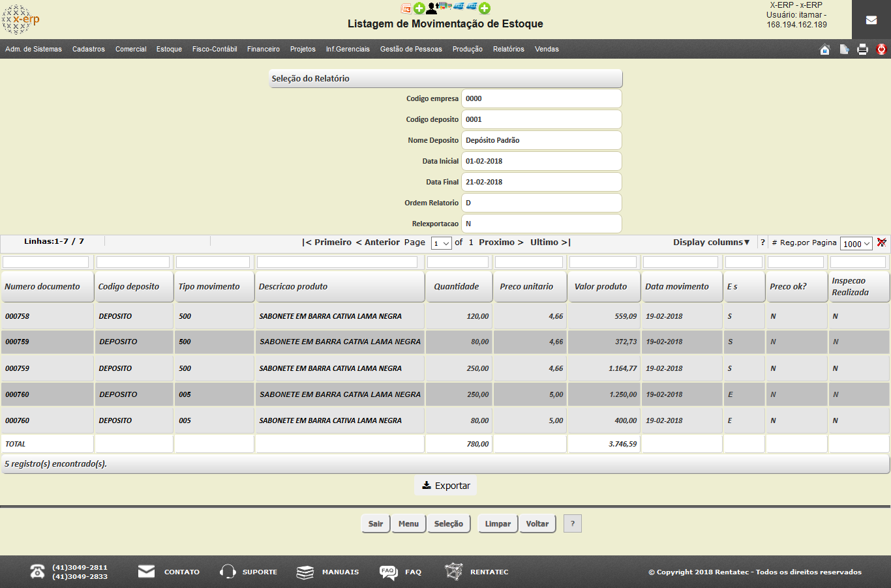891x588 pixels.
Task: Open the Reg.por Pagina dropdown
Action: (856, 244)
